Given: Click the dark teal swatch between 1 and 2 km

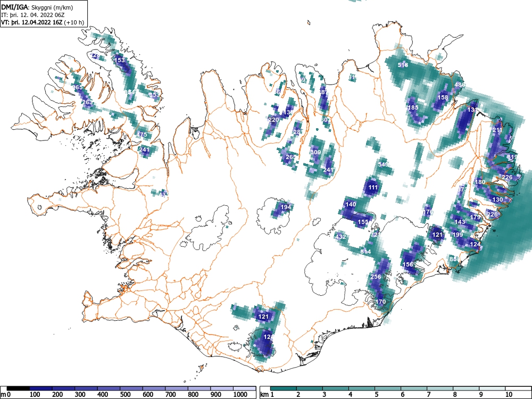Looking at the screenshot, I should coord(284,388).
